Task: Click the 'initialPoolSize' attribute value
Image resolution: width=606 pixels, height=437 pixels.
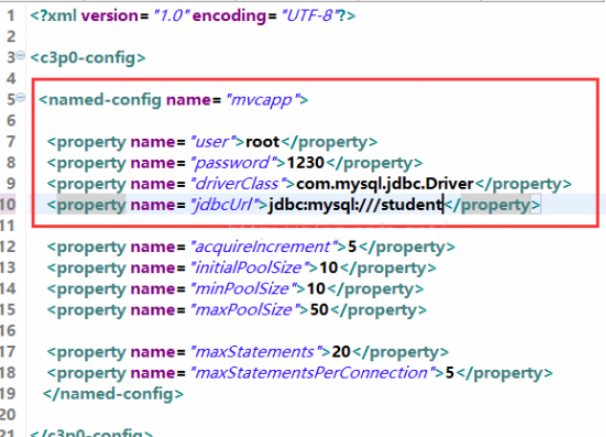Action: 248,267
